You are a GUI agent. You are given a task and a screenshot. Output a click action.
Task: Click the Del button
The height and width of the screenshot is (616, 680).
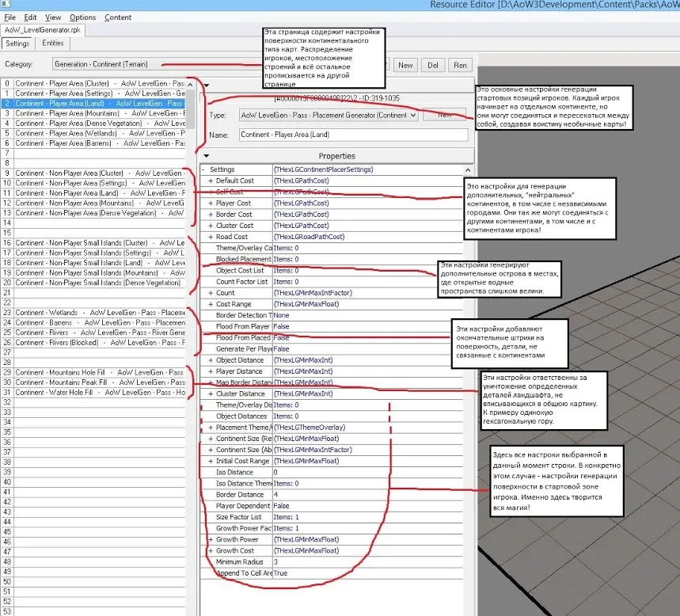[x=432, y=65]
